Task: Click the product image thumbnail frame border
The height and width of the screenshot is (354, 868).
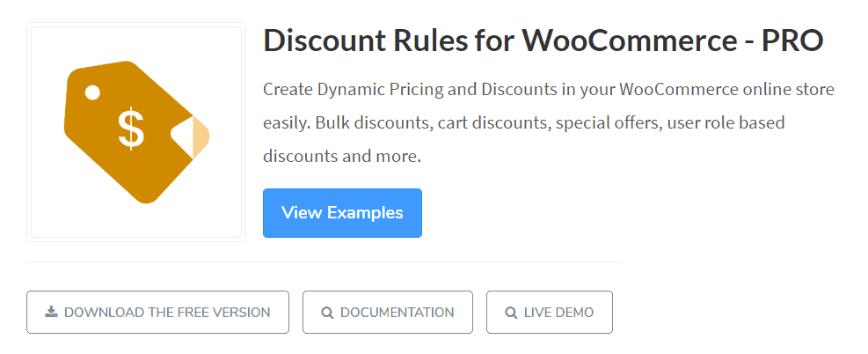Action: [29, 132]
